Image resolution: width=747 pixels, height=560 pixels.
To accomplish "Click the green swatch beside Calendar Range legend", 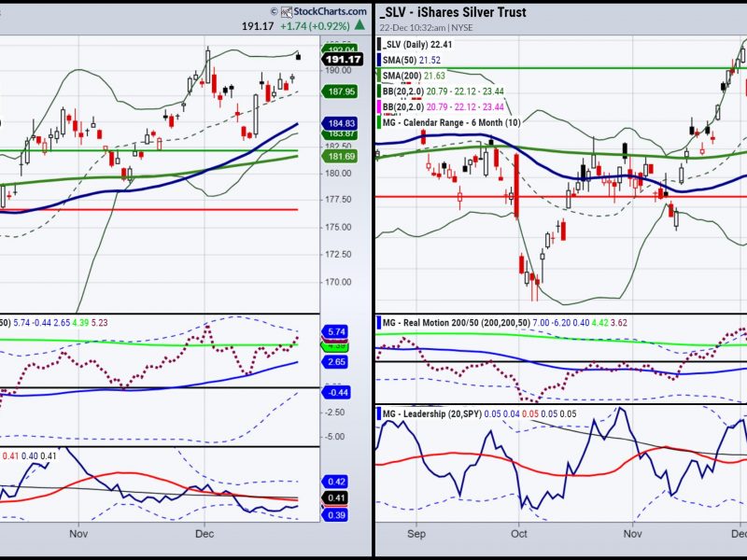I will click(379, 122).
